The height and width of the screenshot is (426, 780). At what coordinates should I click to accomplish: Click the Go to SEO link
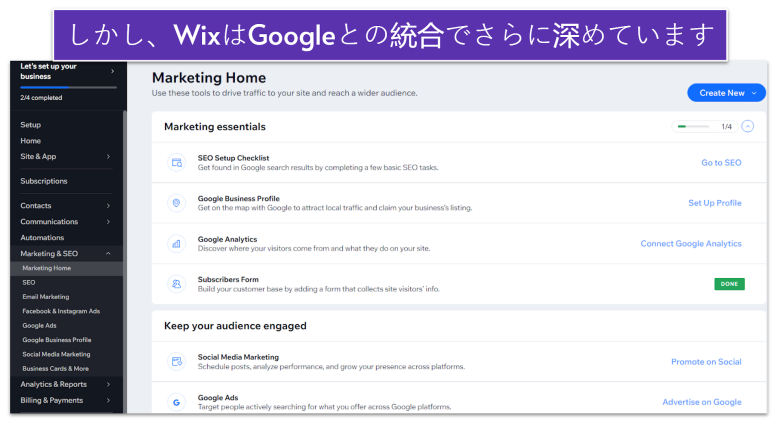tap(721, 163)
